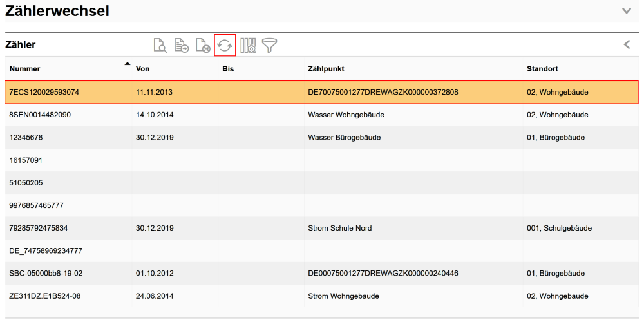Select meter row ZE311DZ.E1B524-08
644x320 pixels.
coord(45,296)
